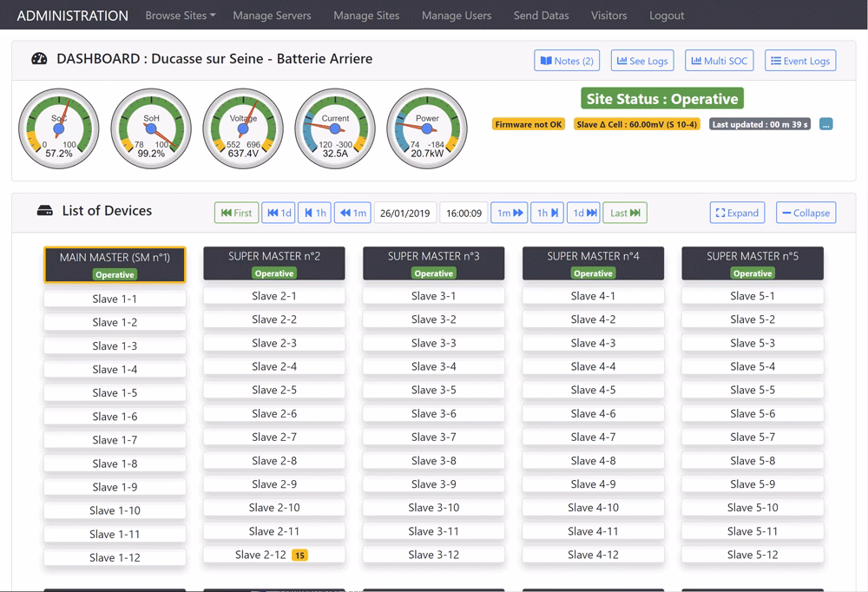The image size is (868, 592).
Task: Click the blue ellipsis status badge
Action: click(825, 124)
